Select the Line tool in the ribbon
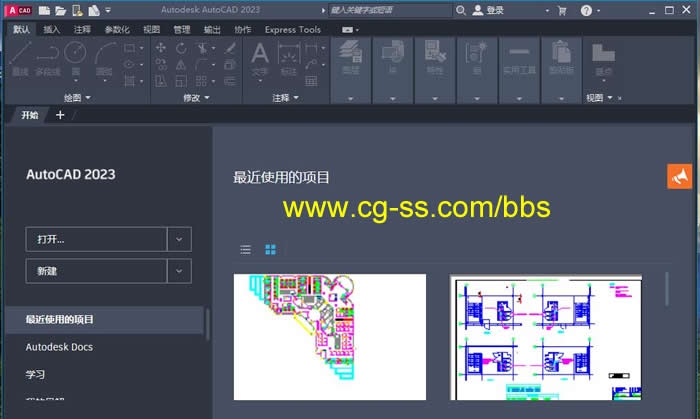The height and width of the screenshot is (419, 700). [20, 58]
